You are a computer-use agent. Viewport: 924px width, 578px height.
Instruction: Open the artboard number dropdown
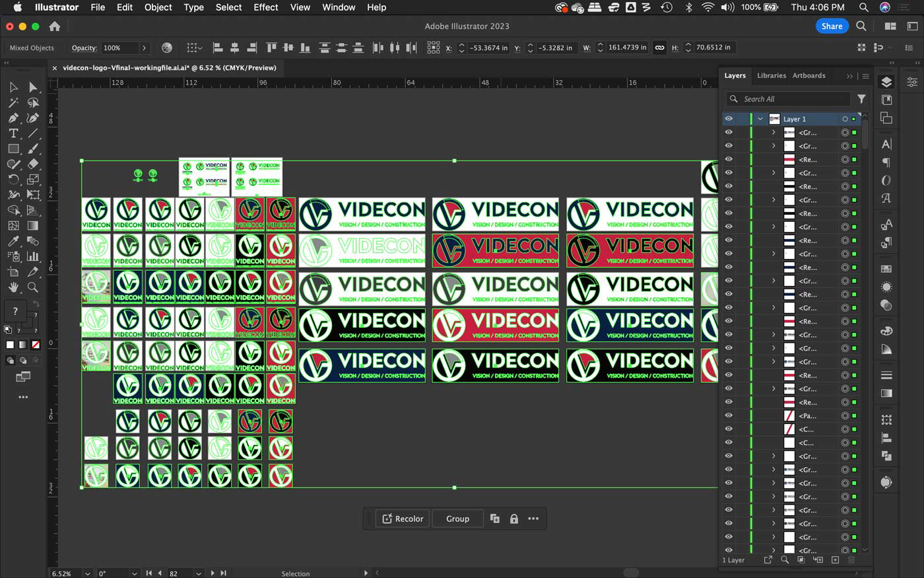(x=198, y=573)
